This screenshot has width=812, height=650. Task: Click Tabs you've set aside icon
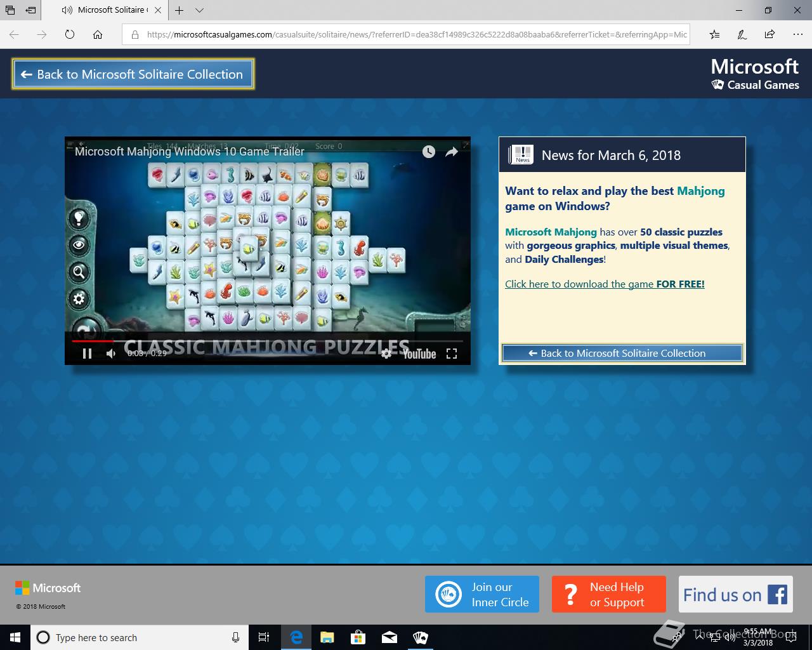point(10,10)
